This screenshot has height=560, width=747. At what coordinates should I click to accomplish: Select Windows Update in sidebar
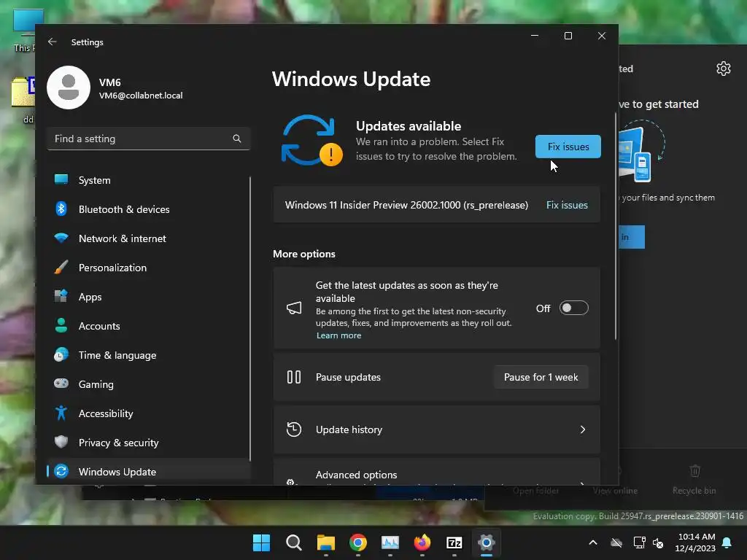pyautogui.click(x=149, y=472)
